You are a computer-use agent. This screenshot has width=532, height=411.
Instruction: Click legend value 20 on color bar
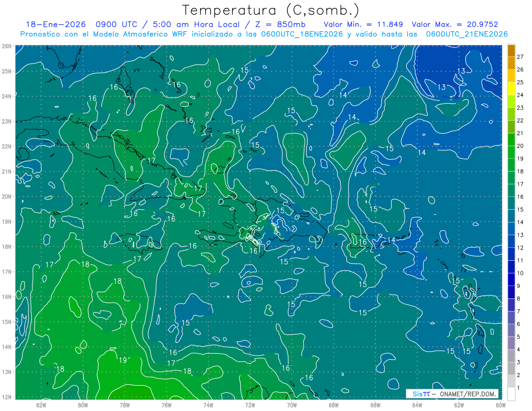pyautogui.click(x=520, y=146)
